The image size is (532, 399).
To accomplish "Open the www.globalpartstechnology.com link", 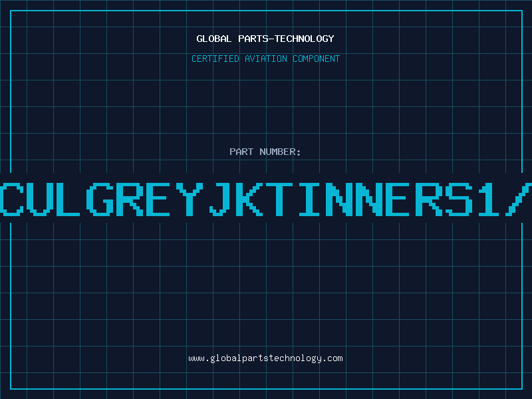I will (x=265, y=358).
